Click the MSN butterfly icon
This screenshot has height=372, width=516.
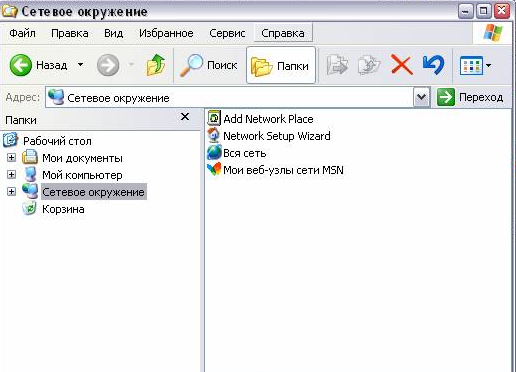[214, 169]
